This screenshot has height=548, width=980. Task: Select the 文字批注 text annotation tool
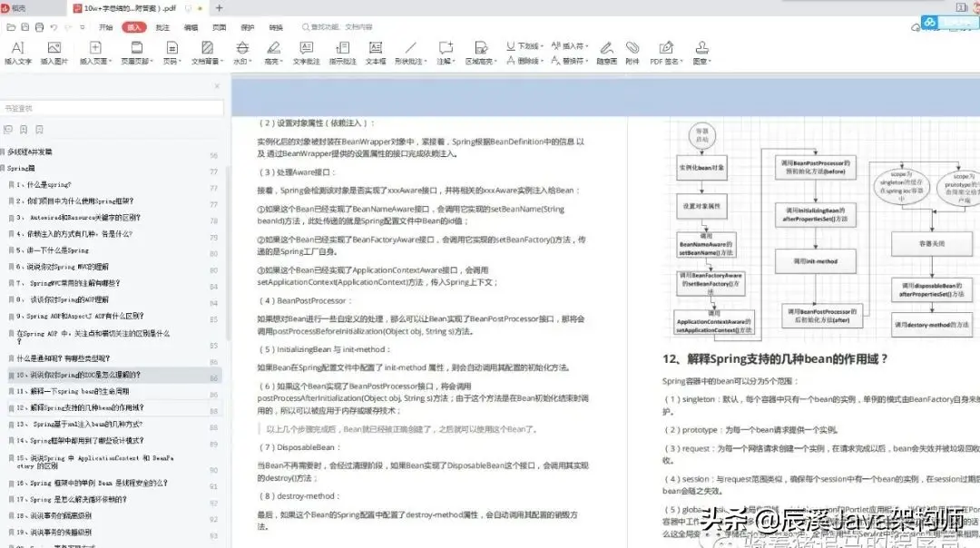[x=307, y=53]
